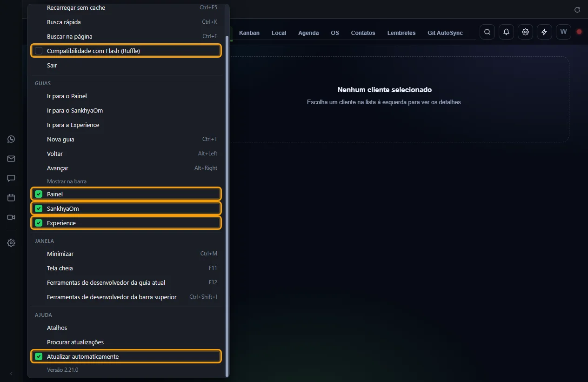Open the Git AutoSync tab
The image size is (588, 382).
(x=445, y=33)
